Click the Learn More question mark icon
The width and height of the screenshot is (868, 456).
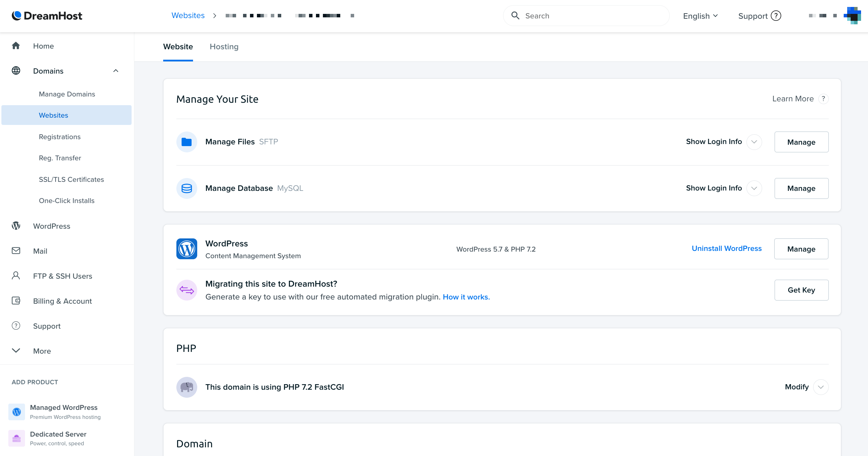pos(824,99)
